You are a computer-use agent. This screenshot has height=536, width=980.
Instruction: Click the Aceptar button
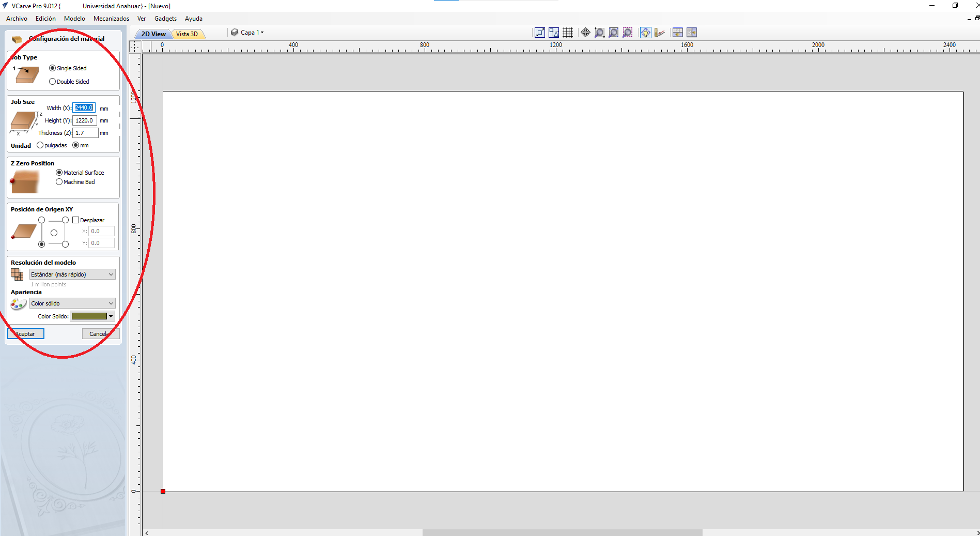pos(25,334)
